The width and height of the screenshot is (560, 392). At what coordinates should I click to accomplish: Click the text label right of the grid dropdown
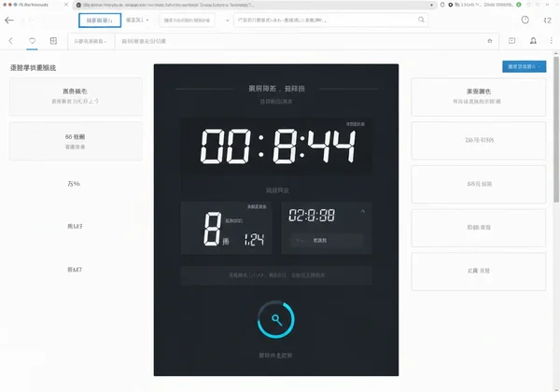[144, 41]
